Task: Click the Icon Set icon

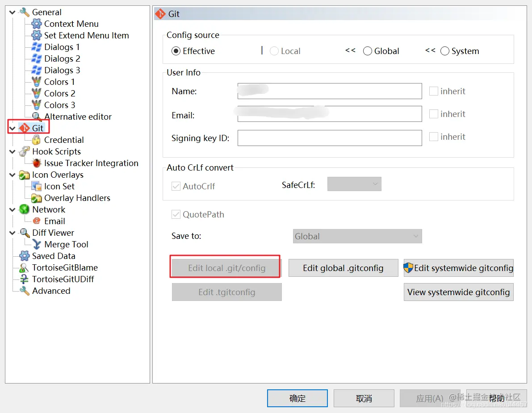Action: [x=36, y=186]
